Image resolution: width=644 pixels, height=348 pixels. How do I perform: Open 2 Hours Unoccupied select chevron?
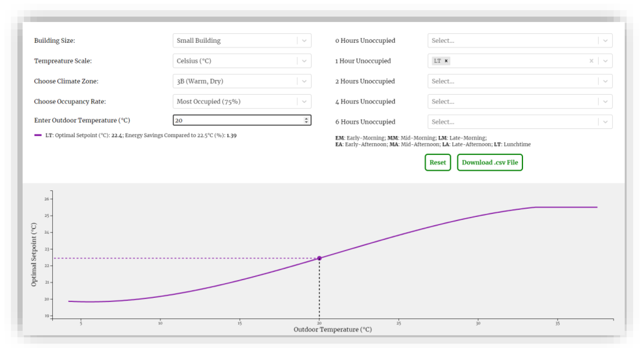(x=605, y=81)
